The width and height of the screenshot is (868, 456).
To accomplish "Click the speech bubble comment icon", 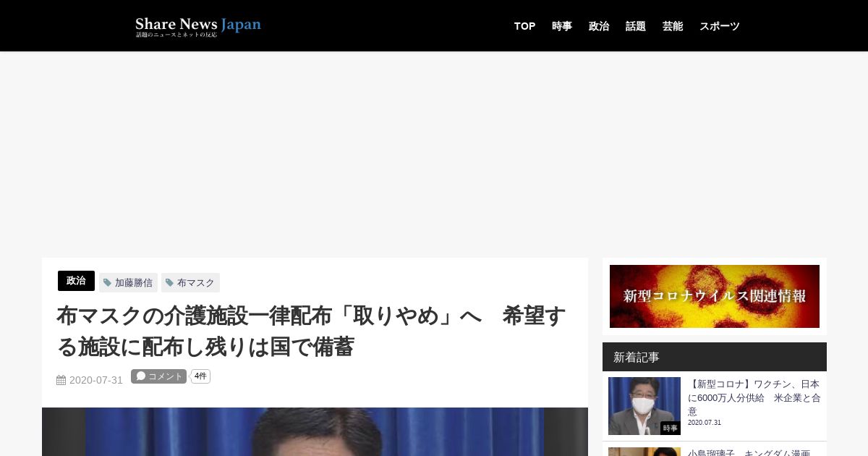I will (141, 376).
